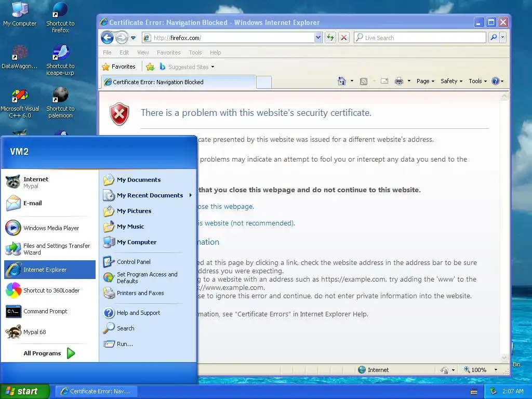This screenshot has width=532, height=399.
Task: Open the recent pages dropdown beside Forward
Action: [134, 38]
